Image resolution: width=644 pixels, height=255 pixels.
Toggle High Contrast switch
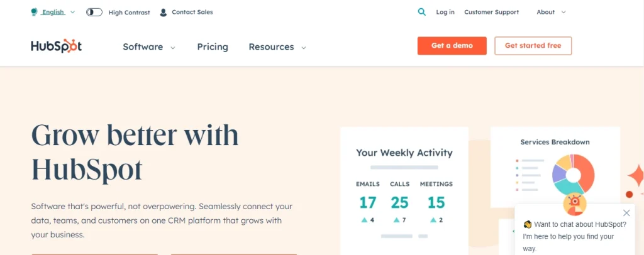94,12
